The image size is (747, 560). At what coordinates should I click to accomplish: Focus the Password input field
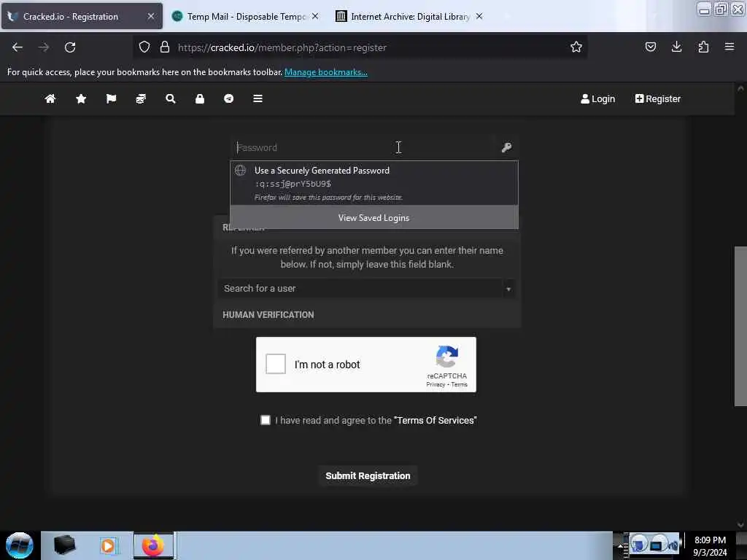coord(365,147)
